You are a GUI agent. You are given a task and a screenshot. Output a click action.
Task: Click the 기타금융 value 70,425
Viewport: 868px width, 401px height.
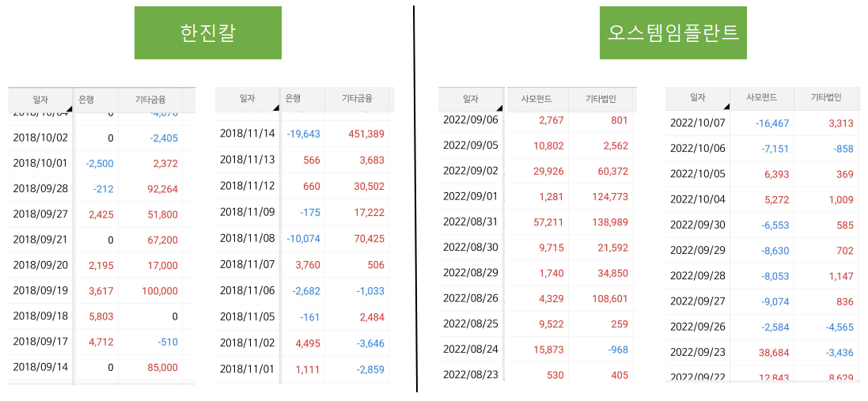click(x=370, y=239)
